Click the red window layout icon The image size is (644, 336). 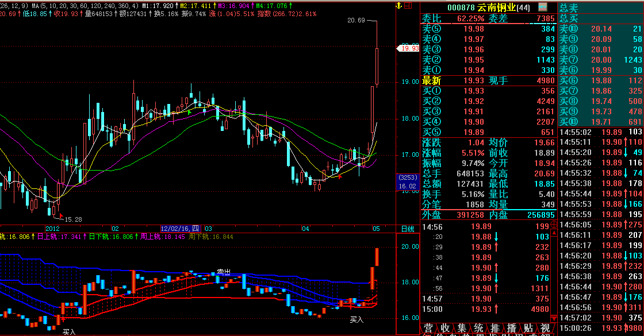click(x=408, y=6)
